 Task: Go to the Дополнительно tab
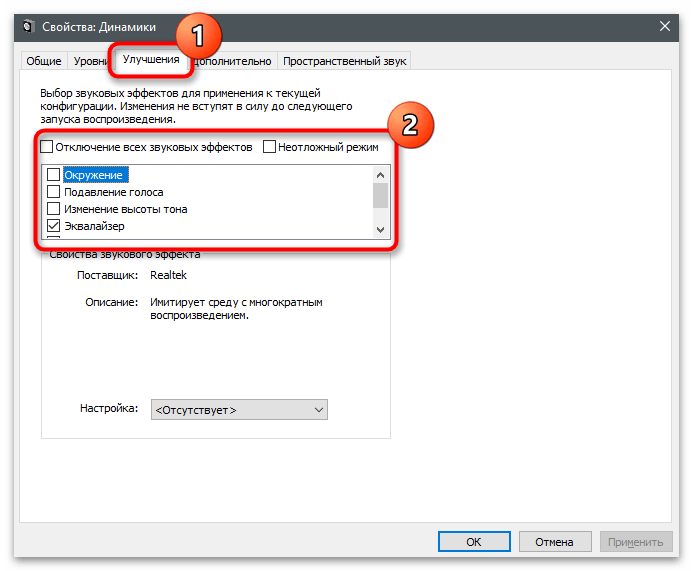[x=232, y=61]
